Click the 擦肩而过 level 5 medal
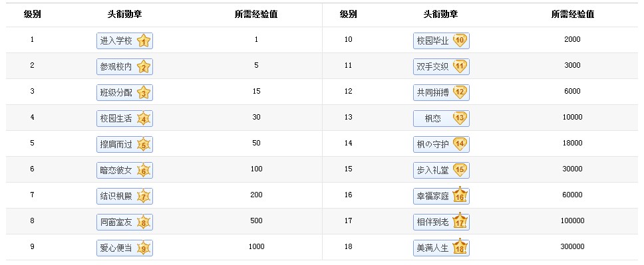 click(x=125, y=144)
